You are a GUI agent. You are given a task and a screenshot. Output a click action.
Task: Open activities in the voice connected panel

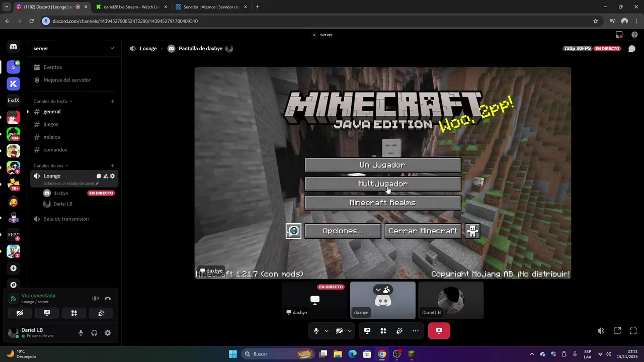(74, 313)
